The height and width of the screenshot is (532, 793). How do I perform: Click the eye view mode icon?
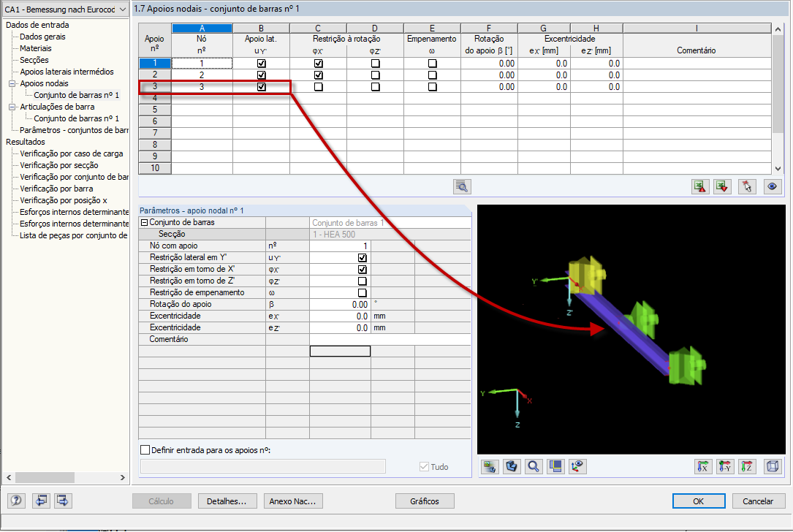(x=773, y=186)
